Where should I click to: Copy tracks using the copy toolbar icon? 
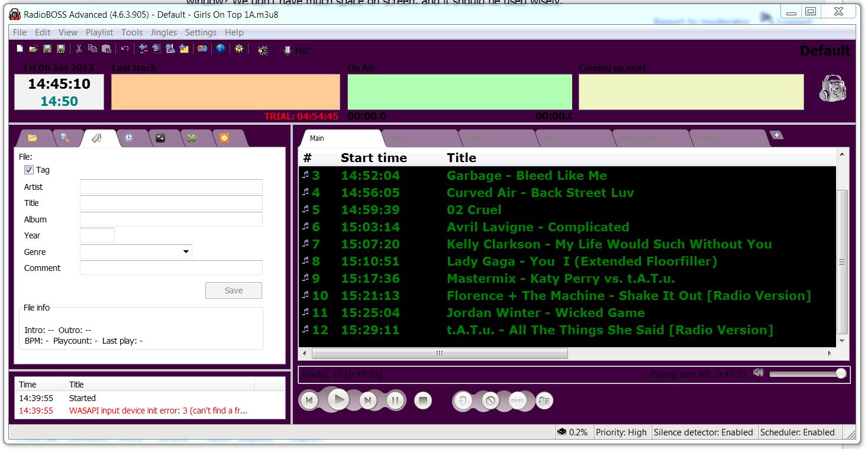point(92,49)
